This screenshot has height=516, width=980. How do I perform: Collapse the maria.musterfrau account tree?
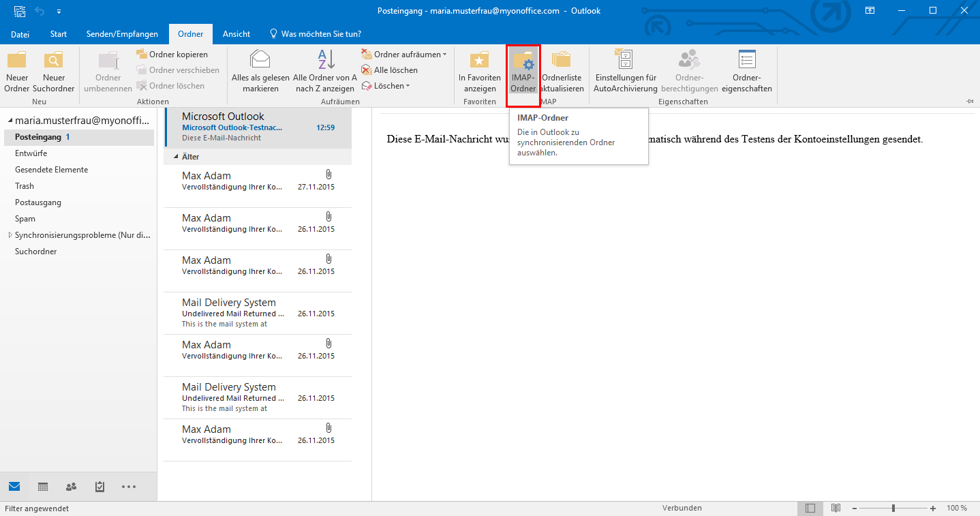(x=10, y=121)
